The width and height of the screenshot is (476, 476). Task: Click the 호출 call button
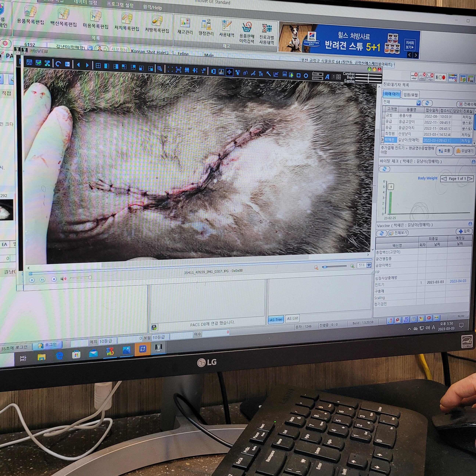pyautogui.click(x=444, y=151)
